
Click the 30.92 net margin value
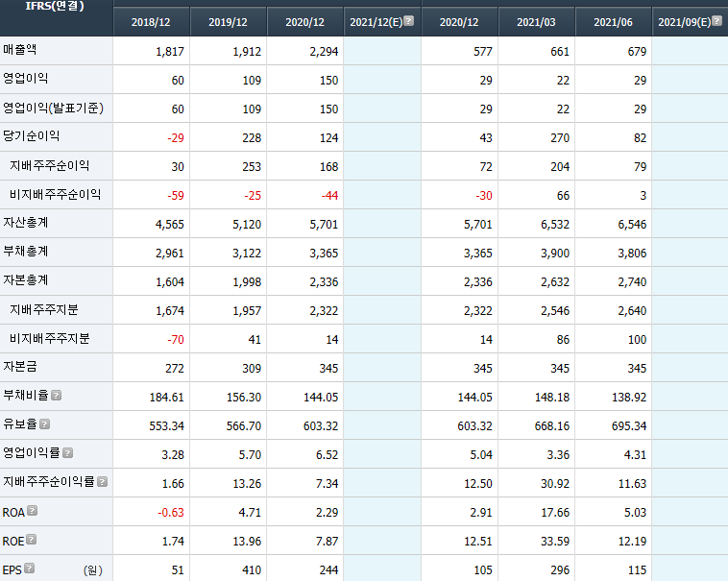555,484
